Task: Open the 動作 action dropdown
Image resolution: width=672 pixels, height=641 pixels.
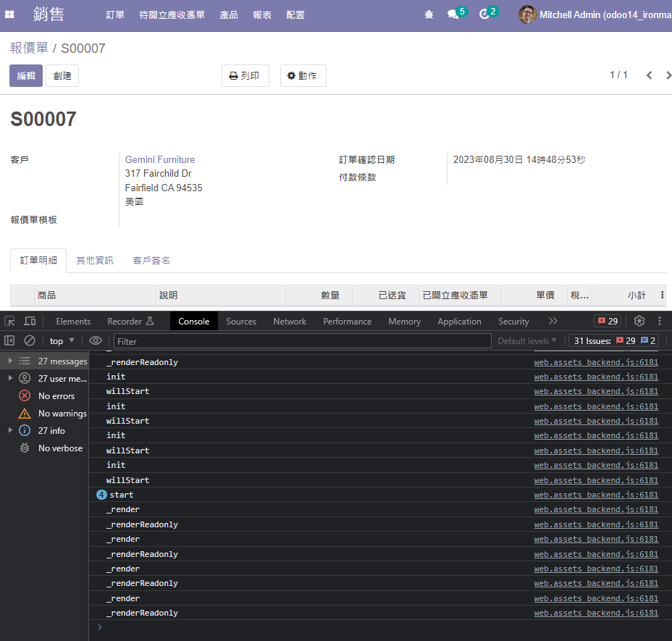Action: 303,76
